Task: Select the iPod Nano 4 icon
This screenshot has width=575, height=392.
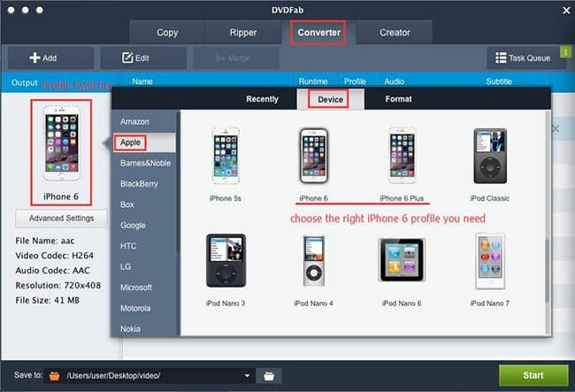Action: (x=314, y=261)
